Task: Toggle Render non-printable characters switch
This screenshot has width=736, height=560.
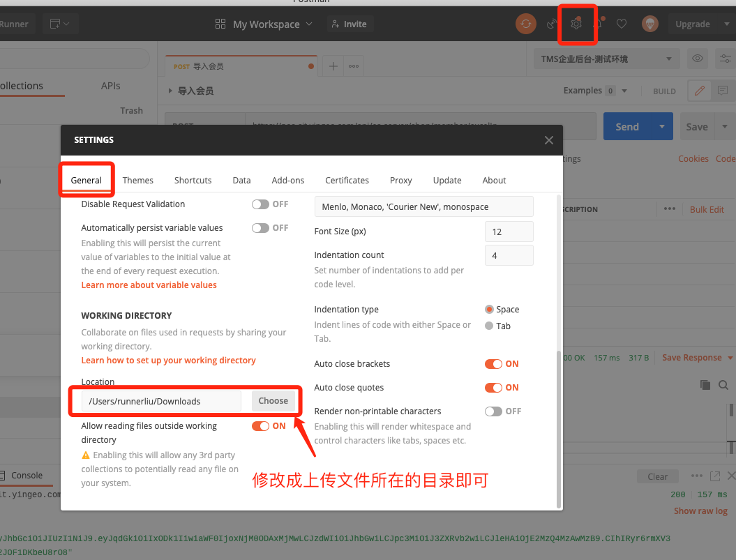Action: 493,411
